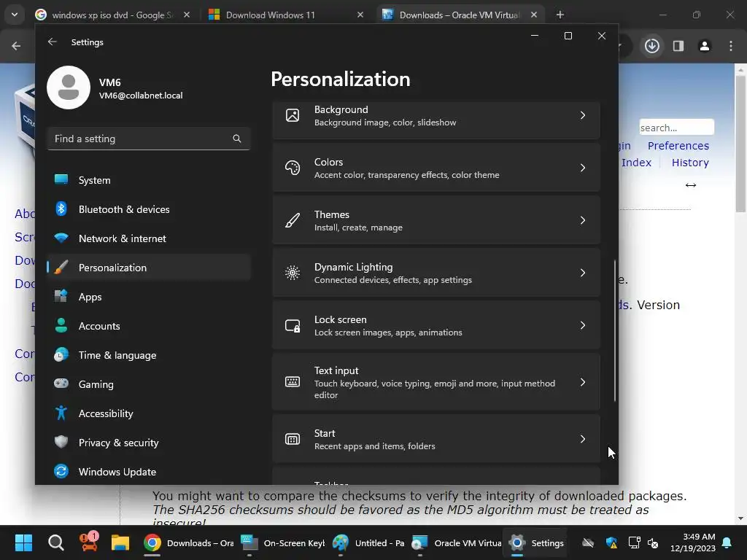The width and height of the screenshot is (747, 560).
Task: Click Find a setting search box
Action: tap(149, 139)
